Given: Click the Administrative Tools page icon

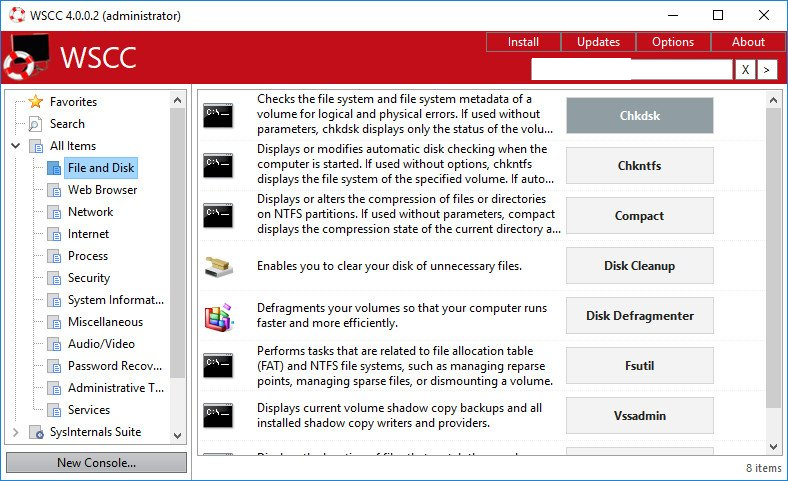Looking at the screenshot, I should click(54, 388).
